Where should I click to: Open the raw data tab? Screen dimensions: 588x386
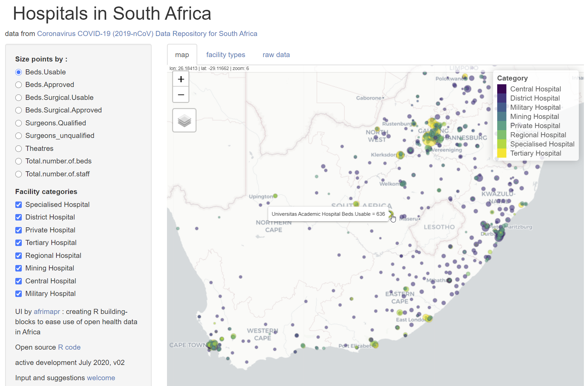276,55
